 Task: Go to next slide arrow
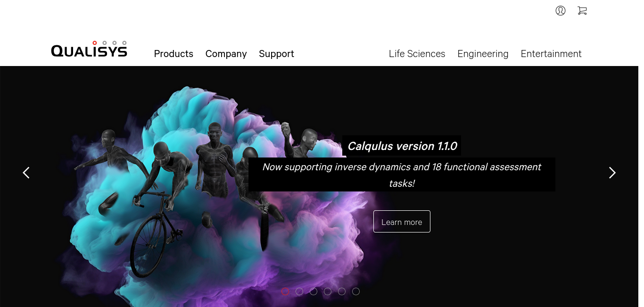click(x=612, y=173)
